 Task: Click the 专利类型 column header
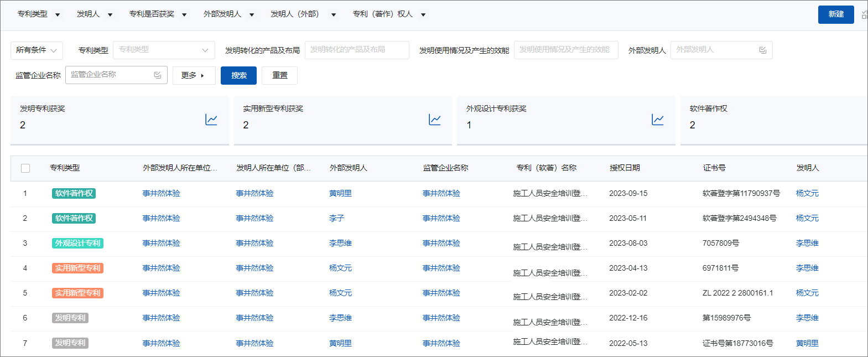point(65,168)
